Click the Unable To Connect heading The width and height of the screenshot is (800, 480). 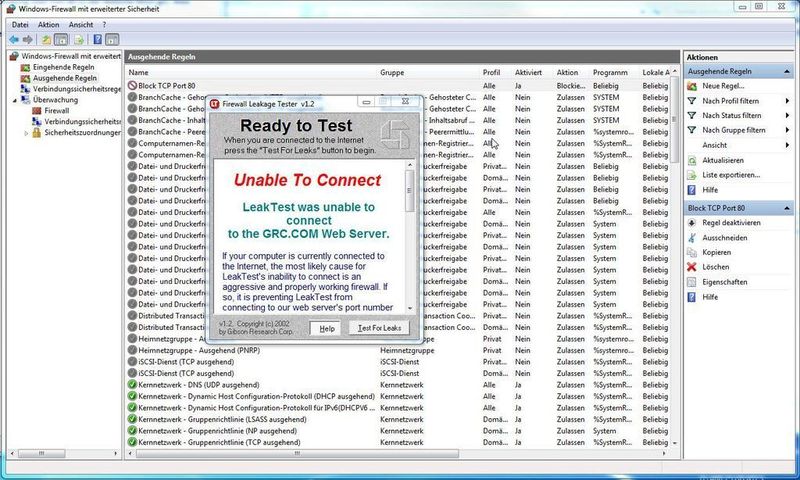pyautogui.click(x=307, y=180)
